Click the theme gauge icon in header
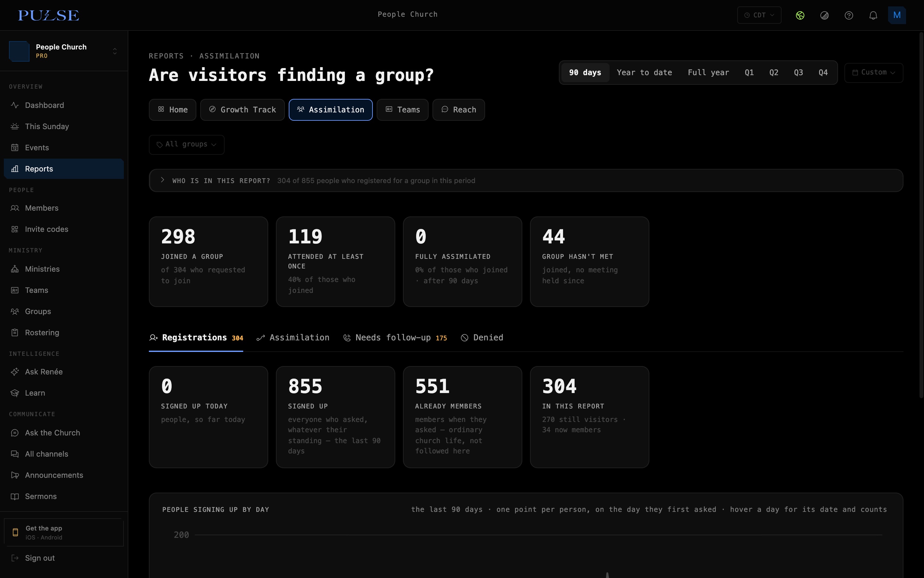 [824, 15]
